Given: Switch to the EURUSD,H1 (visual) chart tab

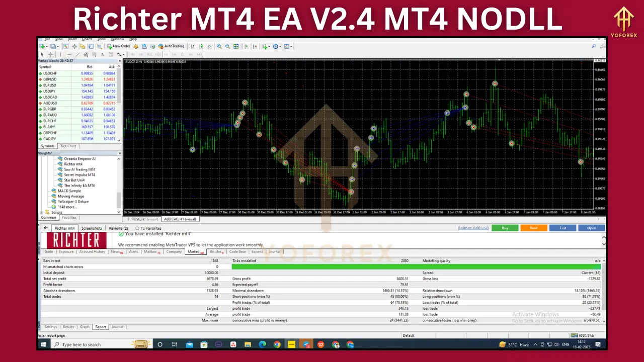Looking at the screenshot, I should tap(143, 219).
